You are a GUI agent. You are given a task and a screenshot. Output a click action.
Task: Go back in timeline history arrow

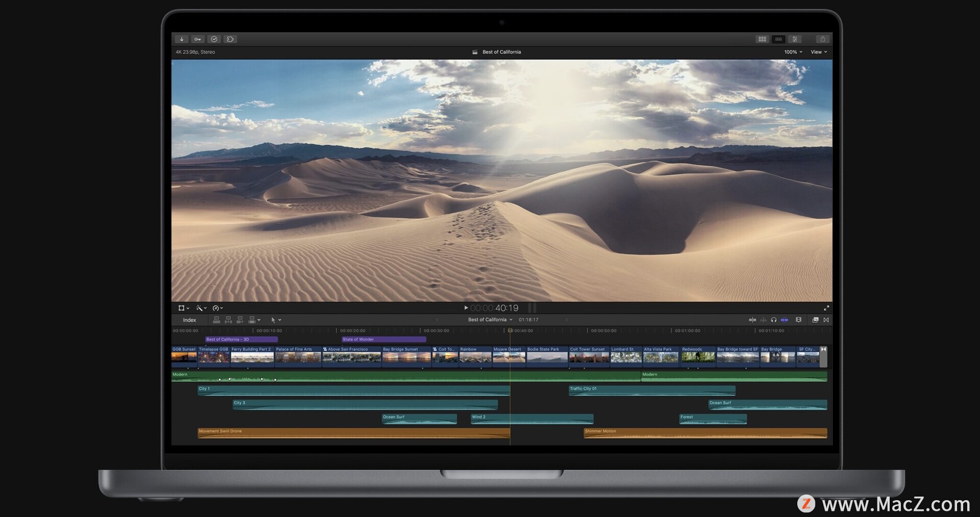tap(436, 320)
